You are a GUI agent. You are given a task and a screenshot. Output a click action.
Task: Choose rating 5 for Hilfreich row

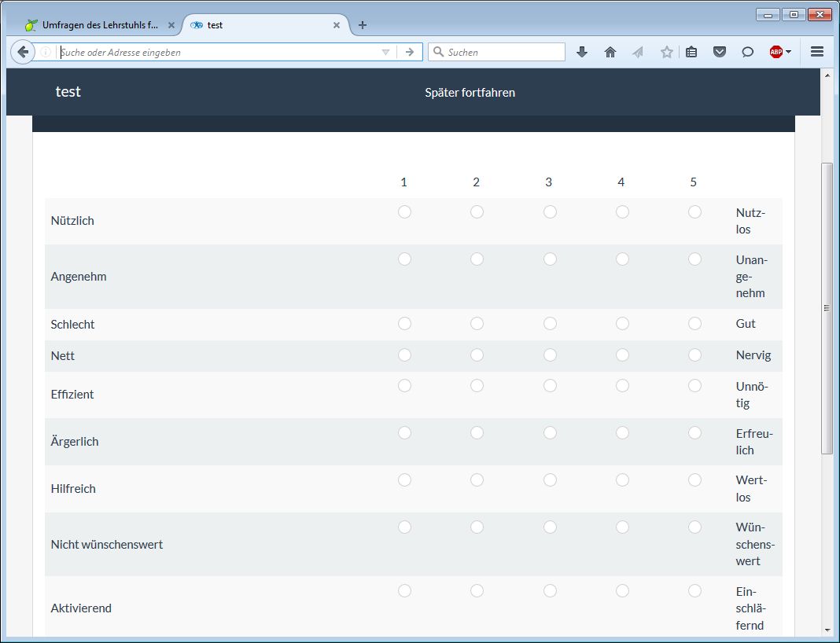(x=694, y=479)
